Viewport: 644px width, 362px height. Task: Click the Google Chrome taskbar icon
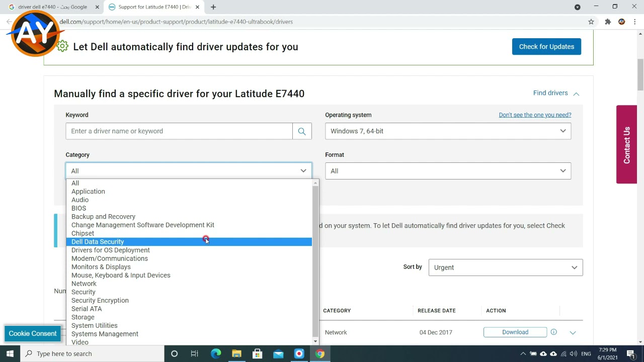pyautogui.click(x=319, y=353)
